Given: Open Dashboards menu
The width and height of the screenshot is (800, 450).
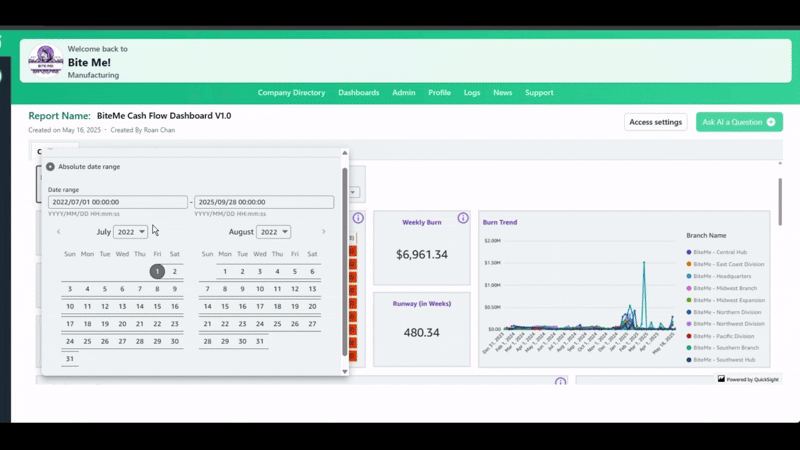Looking at the screenshot, I should [359, 93].
